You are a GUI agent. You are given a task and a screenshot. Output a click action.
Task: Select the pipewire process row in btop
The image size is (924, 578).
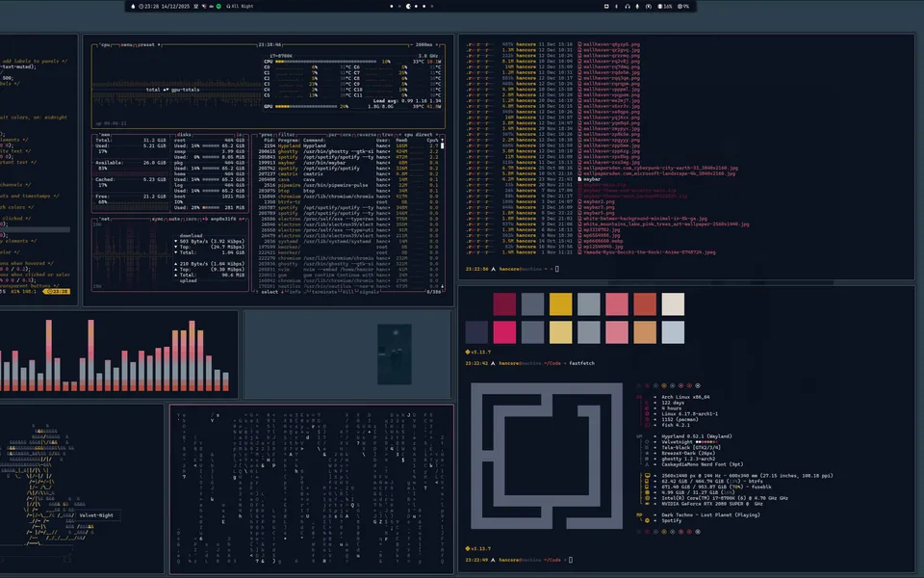tap(347, 185)
